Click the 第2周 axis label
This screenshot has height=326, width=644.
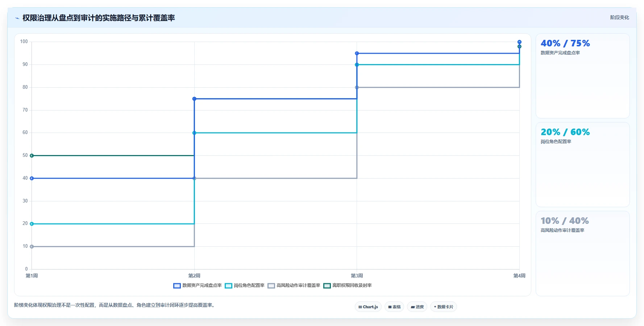tap(194, 276)
